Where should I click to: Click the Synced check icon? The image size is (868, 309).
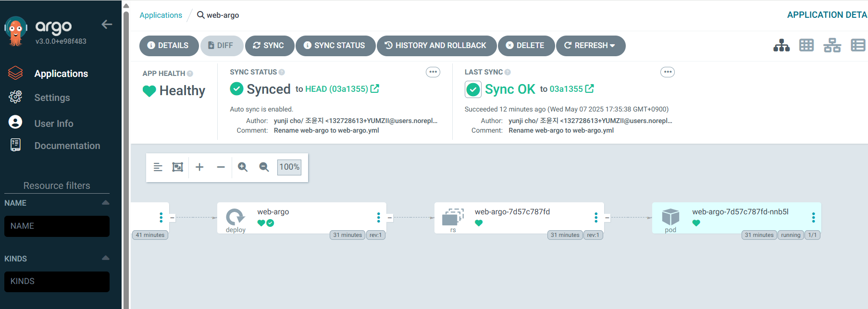[x=236, y=89]
